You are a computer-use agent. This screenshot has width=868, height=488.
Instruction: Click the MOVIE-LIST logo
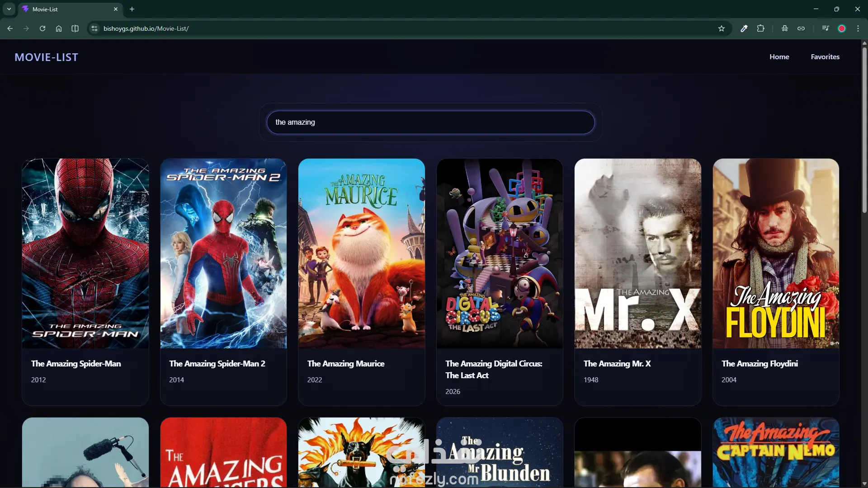[x=46, y=57]
